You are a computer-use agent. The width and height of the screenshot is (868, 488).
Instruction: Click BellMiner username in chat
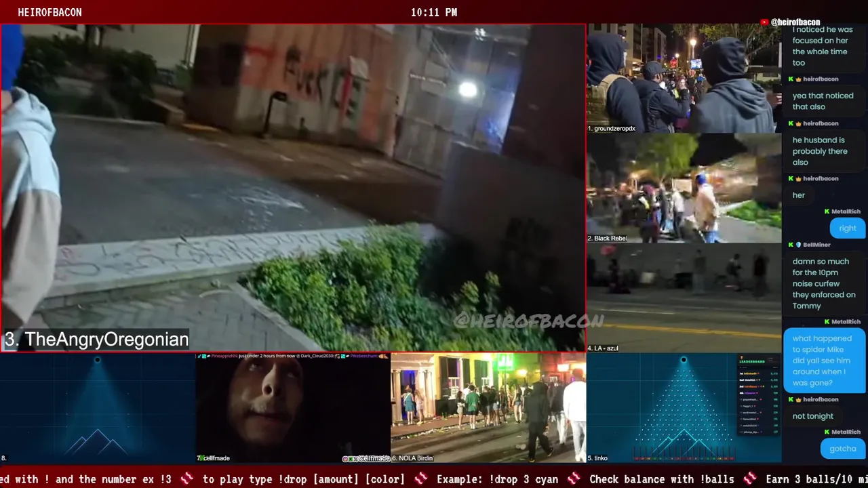817,245
